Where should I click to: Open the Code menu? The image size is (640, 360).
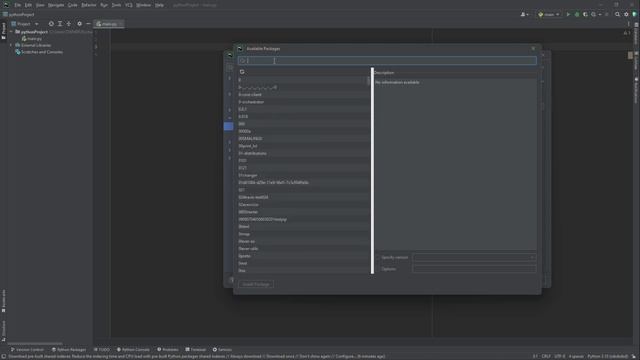pos(72,5)
